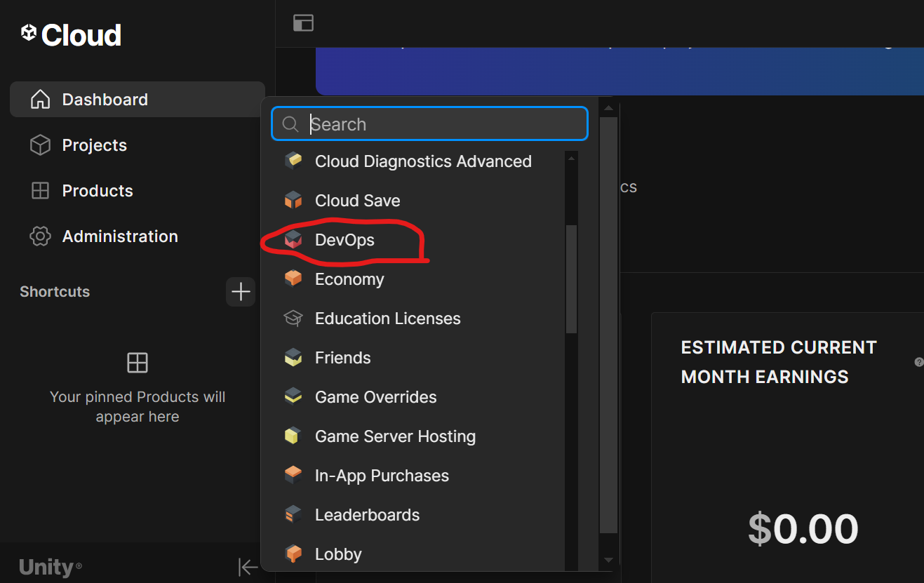Click the Cloud Save product icon
The width and height of the screenshot is (924, 583).
tap(293, 201)
